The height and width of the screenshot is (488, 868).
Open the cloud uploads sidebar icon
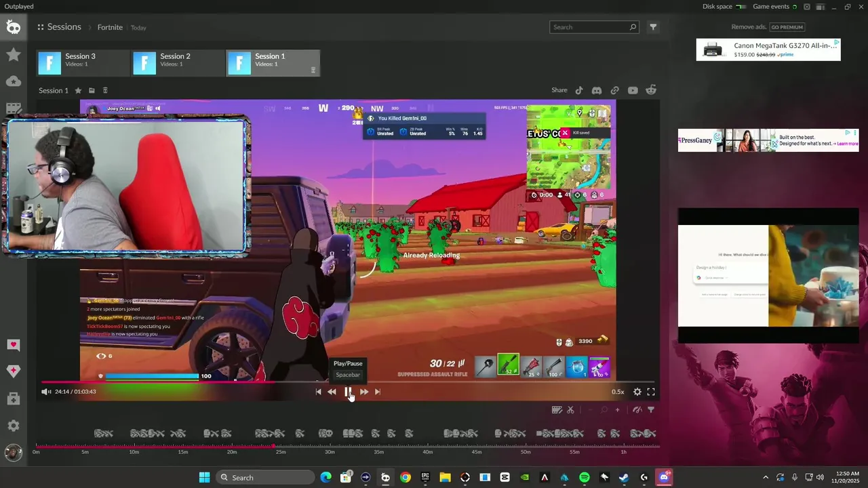(x=13, y=81)
